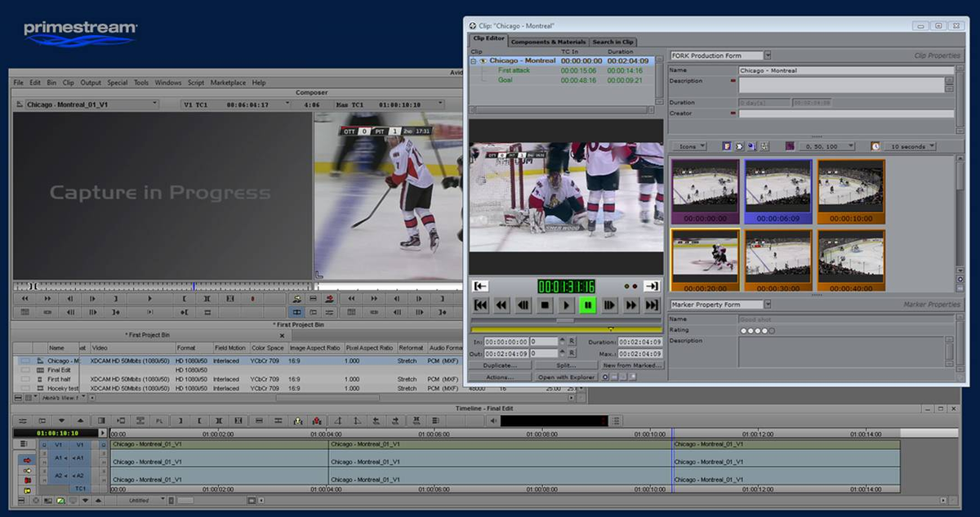
Task: Toggle pause playback in the Clip Editor
Action: [x=588, y=305]
